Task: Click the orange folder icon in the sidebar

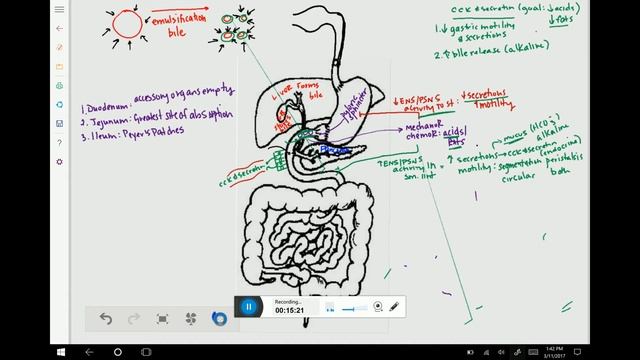Action: click(x=60, y=67)
